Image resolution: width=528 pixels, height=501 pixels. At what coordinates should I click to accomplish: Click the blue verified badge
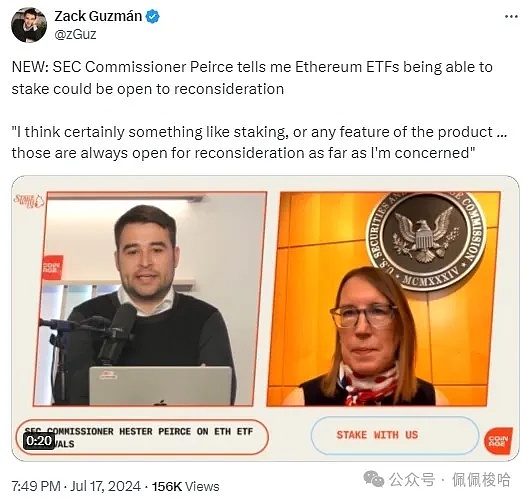[x=153, y=16]
